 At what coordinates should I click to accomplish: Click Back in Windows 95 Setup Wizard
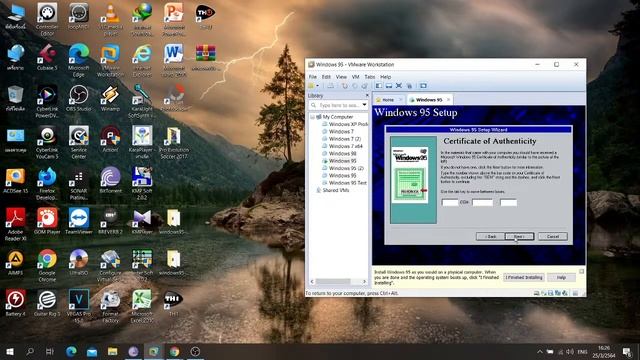(490, 236)
